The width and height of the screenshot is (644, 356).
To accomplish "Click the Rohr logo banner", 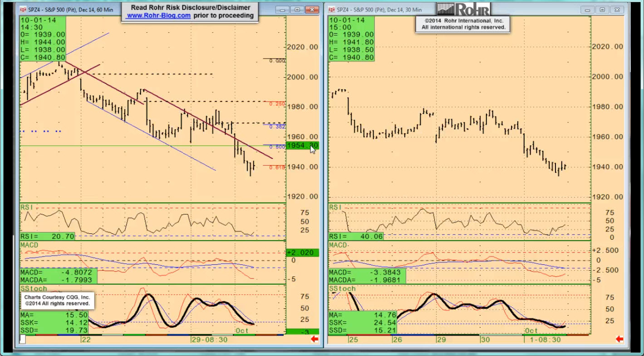I will (463, 9).
